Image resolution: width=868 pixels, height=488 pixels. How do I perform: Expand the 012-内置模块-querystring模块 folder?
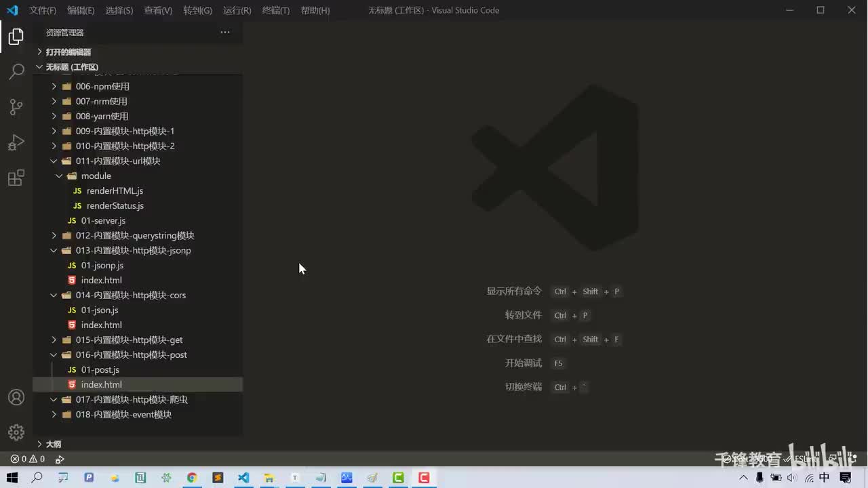tap(138, 235)
